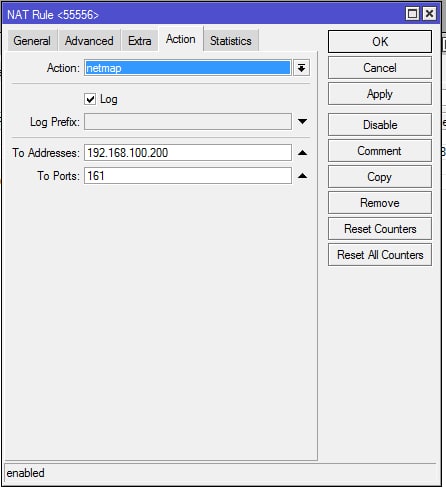Click the NAT Rule <55556> title
446x492 pixels.
pos(53,15)
